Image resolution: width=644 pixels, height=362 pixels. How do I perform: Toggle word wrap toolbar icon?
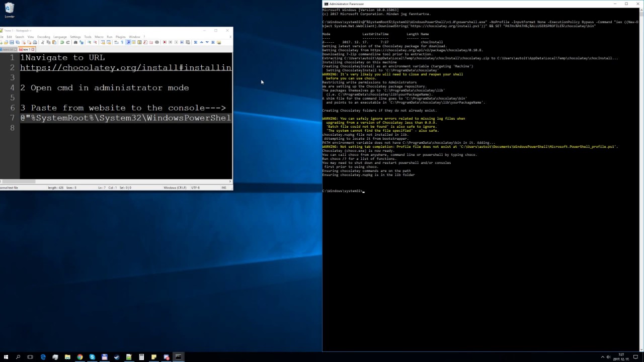pyautogui.click(x=117, y=42)
